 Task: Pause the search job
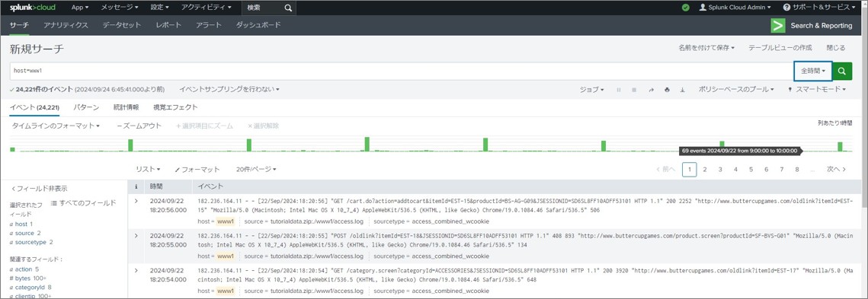(619, 90)
